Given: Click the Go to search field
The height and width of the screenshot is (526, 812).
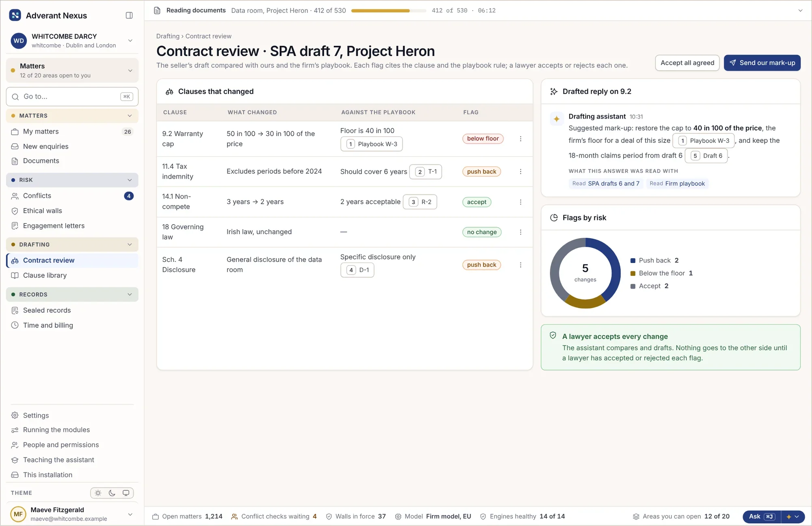Looking at the screenshot, I should [72, 97].
